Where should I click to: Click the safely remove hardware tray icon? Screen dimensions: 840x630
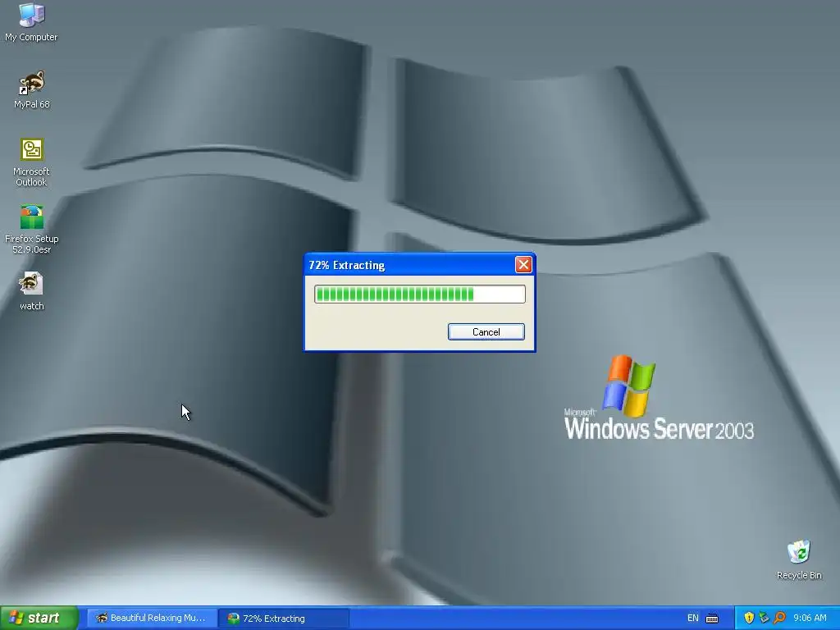tap(764, 619)
